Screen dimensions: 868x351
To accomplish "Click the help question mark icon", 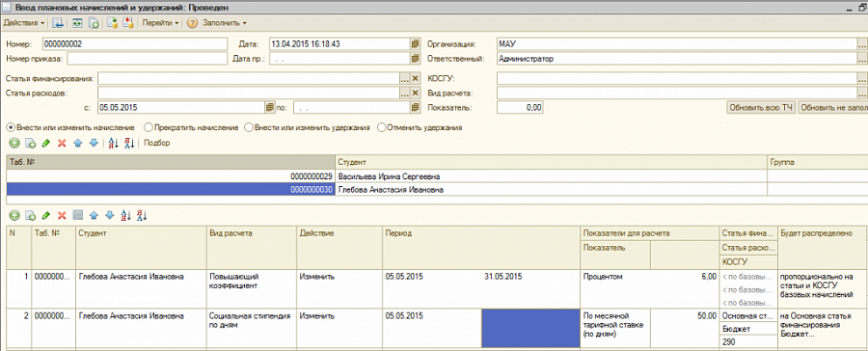I will click(192, 23).
